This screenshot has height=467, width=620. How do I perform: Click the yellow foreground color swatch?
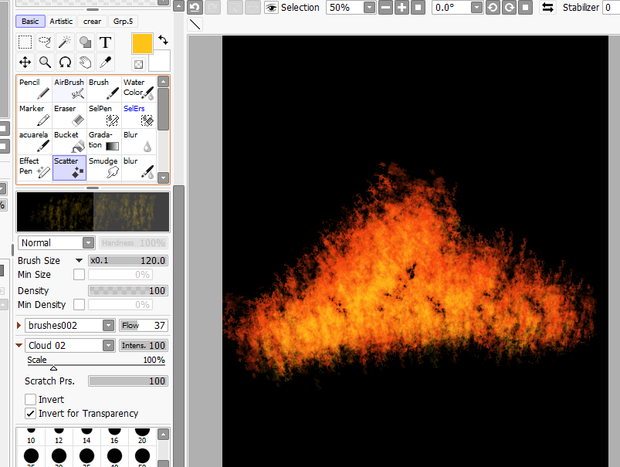click(142, 43)
